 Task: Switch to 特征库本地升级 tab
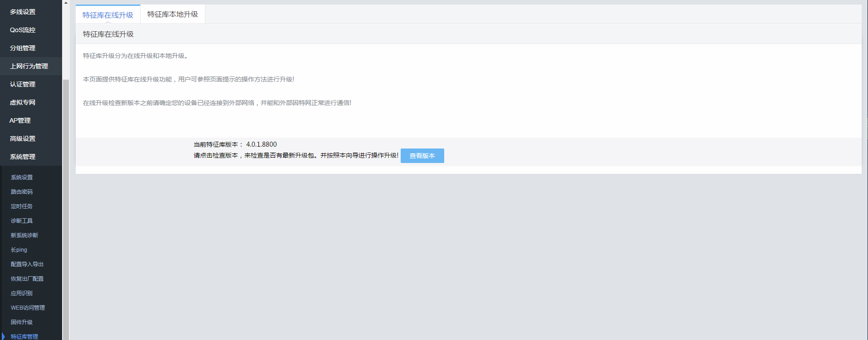pyautogui.click(x=172, y=14)
